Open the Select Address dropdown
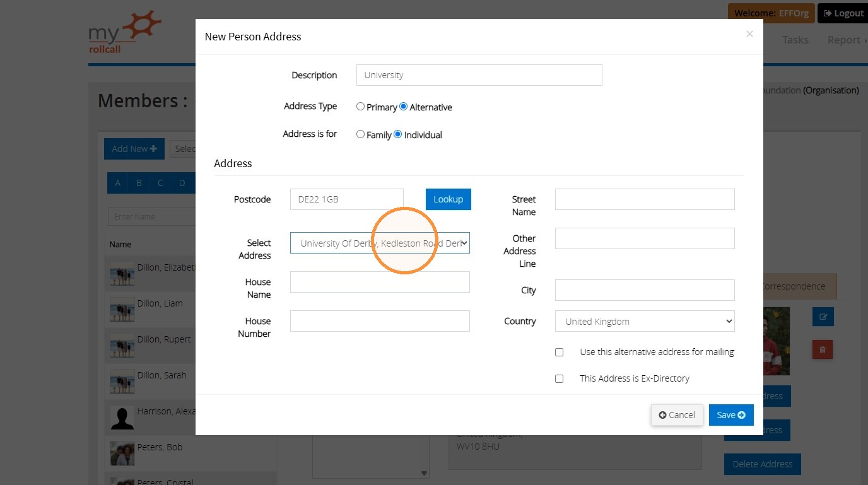 (380, 243)
